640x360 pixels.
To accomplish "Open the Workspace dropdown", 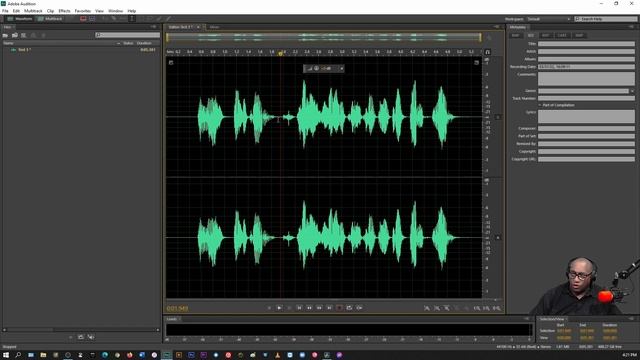I will coord(548,19).
